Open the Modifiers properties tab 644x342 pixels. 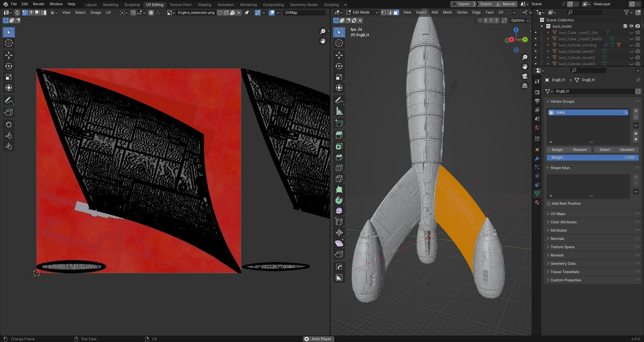pyautogui.click(x=537, y=159)
